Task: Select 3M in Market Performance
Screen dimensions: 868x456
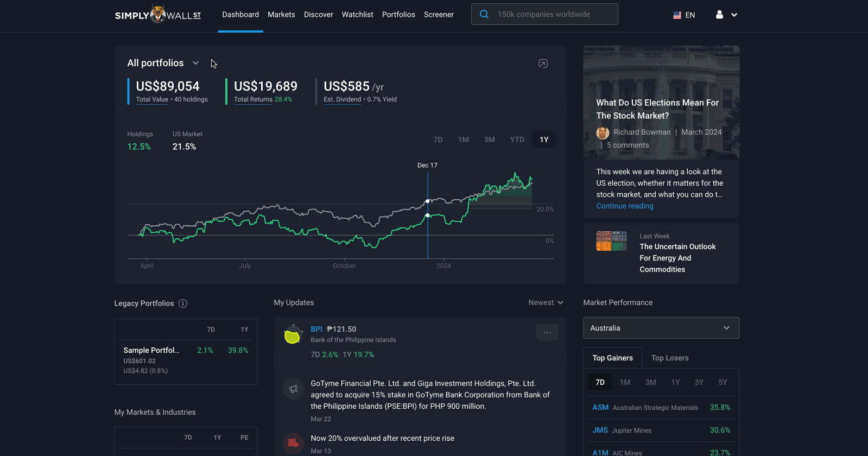Action: click(x=650, y=382)
